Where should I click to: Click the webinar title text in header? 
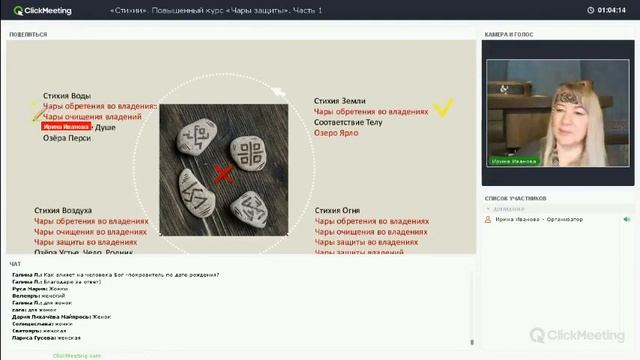coord(216,11)
